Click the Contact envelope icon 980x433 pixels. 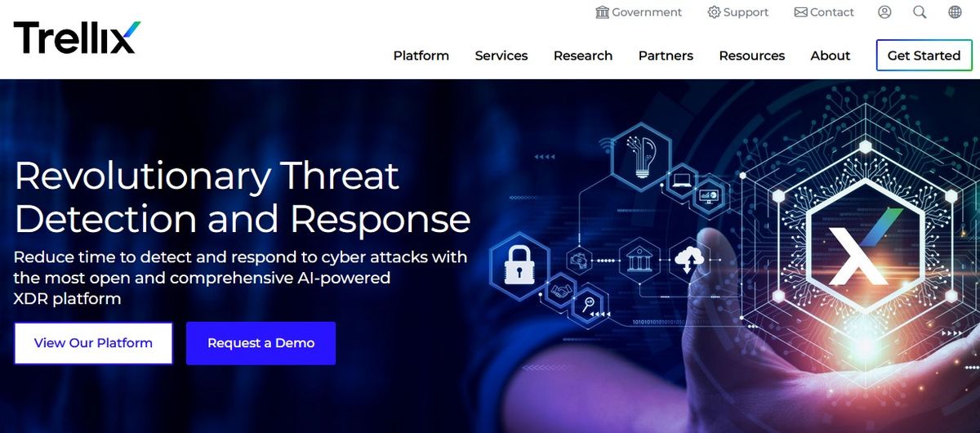(800, 12)
